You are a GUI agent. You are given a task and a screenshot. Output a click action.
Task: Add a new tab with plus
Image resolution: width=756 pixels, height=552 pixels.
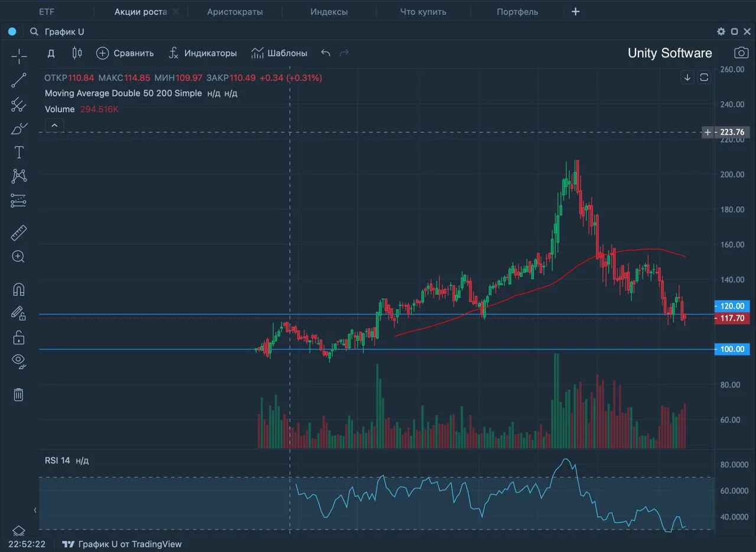click(x=576, y=12)
